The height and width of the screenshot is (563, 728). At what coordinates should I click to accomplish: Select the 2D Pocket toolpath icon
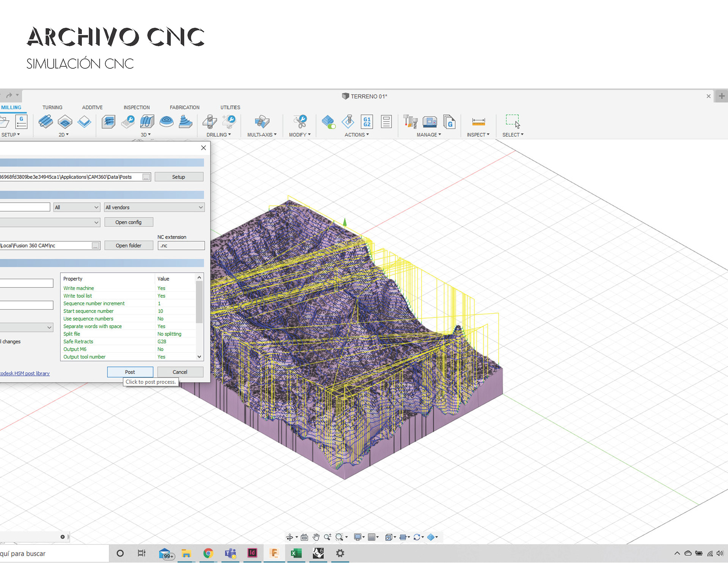tap(65, 122)
